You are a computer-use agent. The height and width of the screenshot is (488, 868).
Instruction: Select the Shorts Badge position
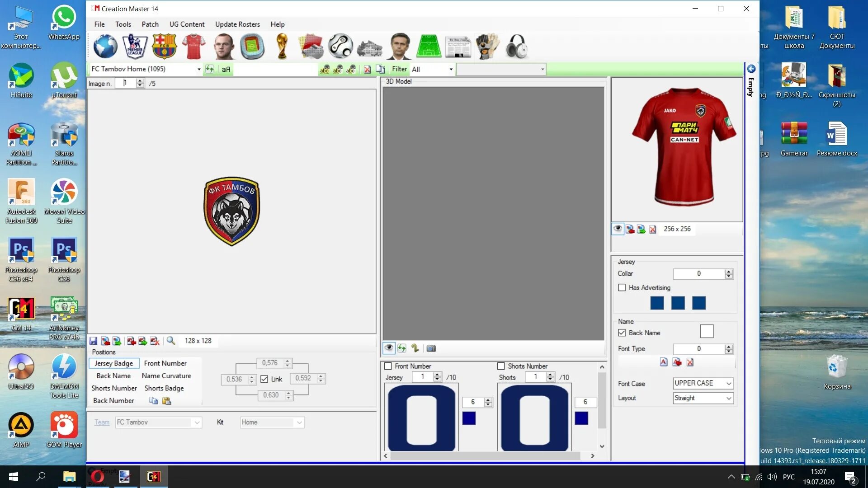(x=164, y=388)
